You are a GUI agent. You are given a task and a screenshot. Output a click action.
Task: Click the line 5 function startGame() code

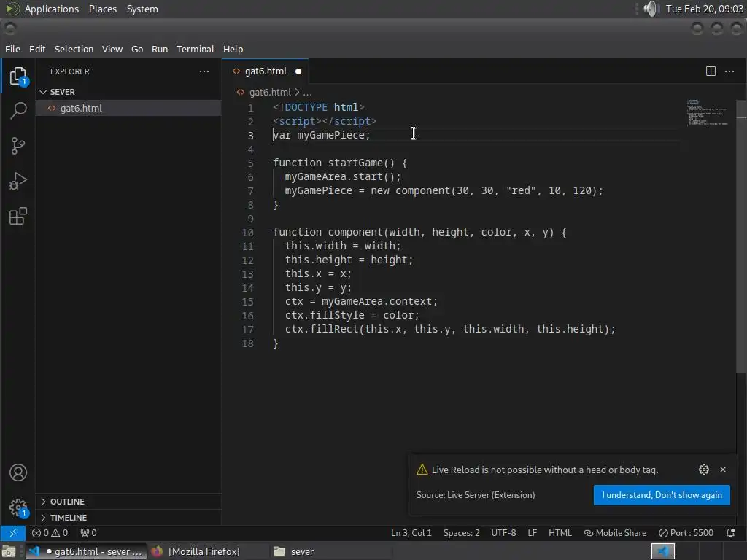pyautogui.click(x=340, y=163)
